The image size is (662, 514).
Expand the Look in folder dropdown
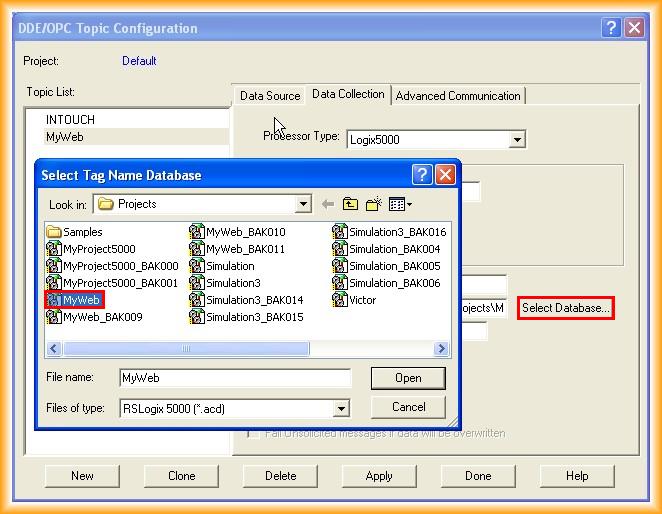[x=304, y=204]
